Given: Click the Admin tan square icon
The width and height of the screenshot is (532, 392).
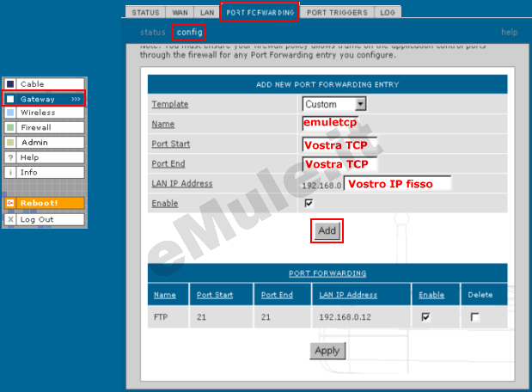Looking at the screenshot, I should (x=10, y=142).
